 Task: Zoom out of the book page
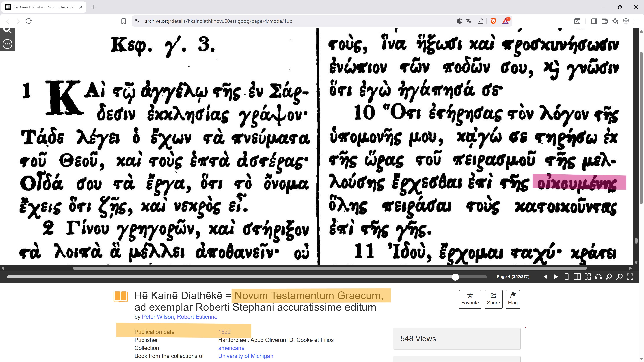click(609, 277)
